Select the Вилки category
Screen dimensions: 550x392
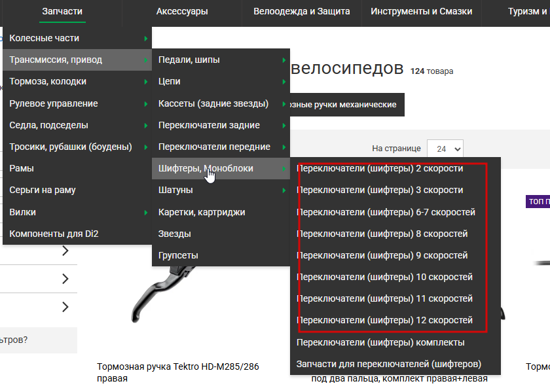(77, 212)
